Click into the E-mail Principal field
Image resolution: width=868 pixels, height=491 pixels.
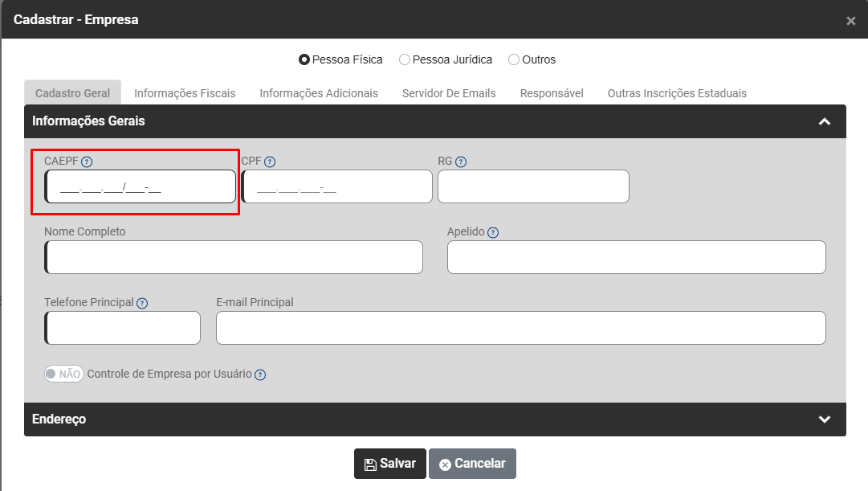520,328
